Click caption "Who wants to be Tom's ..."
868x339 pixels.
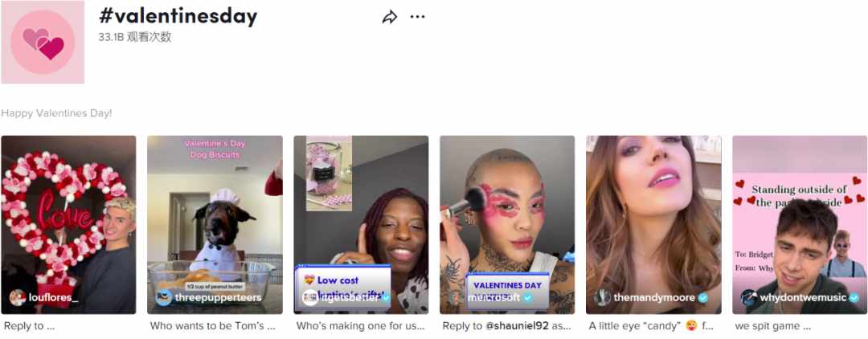[x=212, y=326]
